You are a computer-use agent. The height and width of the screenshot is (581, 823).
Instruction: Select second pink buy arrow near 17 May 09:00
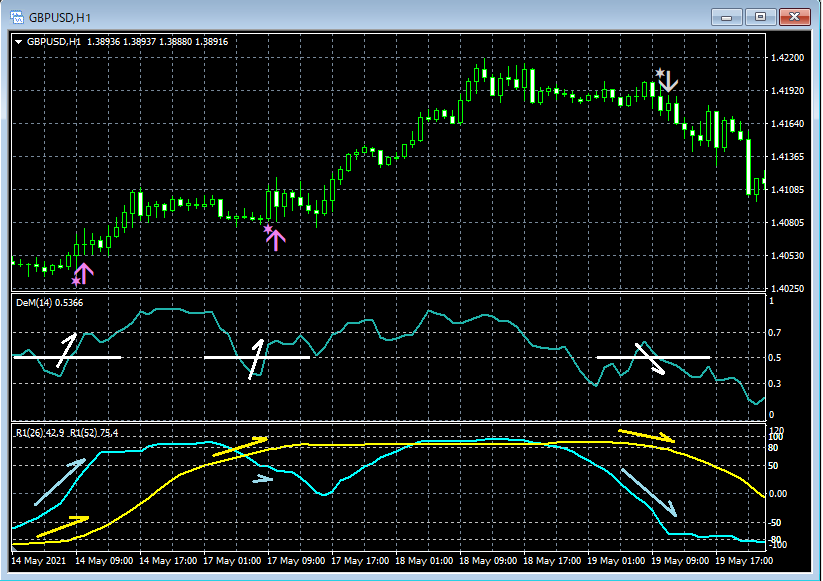275,238
